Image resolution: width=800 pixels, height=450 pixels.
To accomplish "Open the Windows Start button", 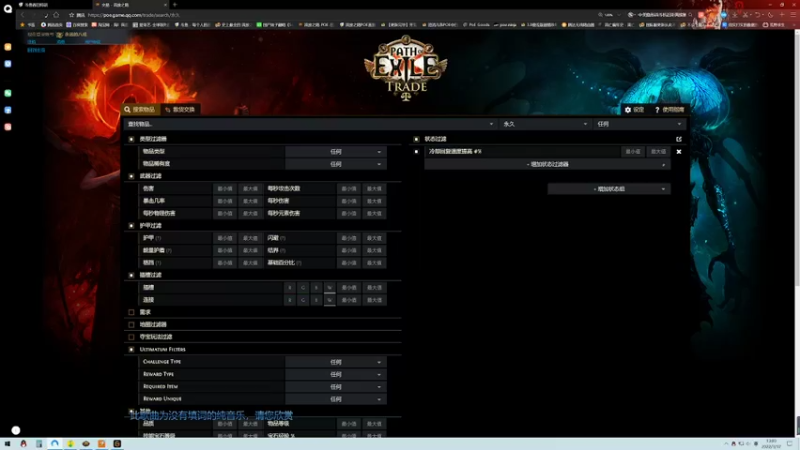I will (x=8, y=444).
